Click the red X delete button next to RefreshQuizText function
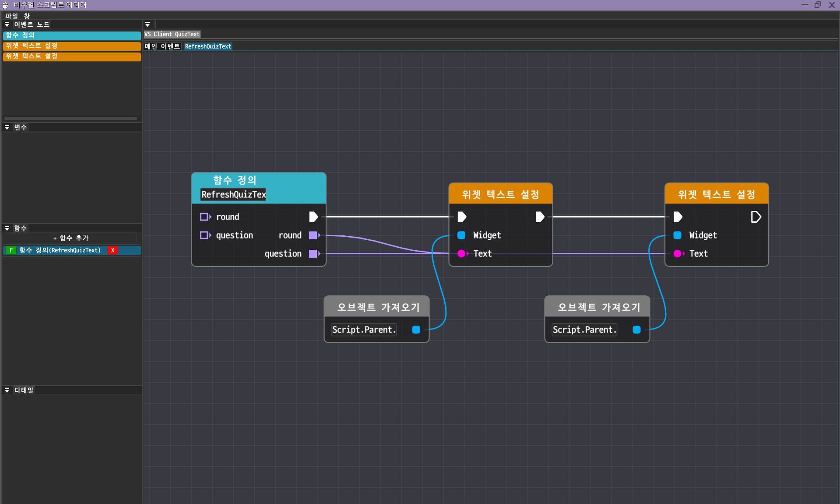This screenshot has width=840, height=504. tap(112, 250)
